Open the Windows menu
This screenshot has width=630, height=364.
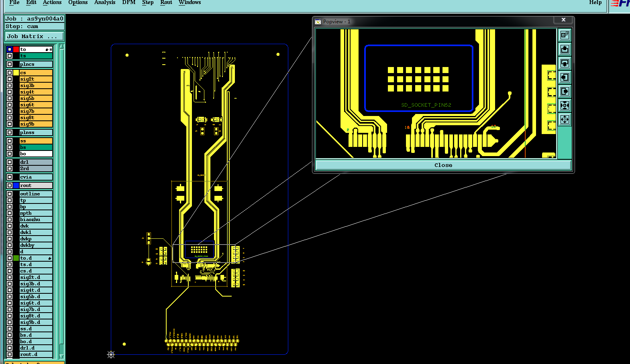[x=190, y=2]
